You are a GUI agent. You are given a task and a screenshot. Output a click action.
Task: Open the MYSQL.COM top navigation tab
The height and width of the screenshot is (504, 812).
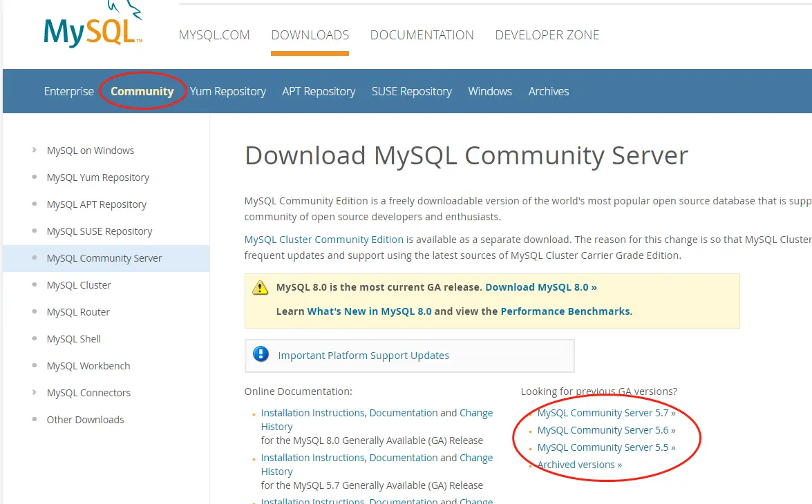214,35
